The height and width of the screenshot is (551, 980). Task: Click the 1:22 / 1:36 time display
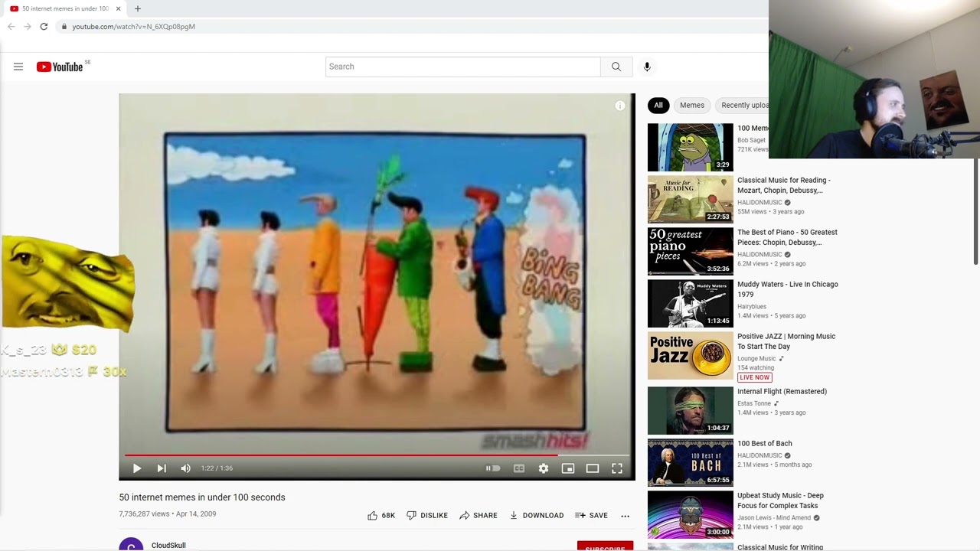point(217,468)
